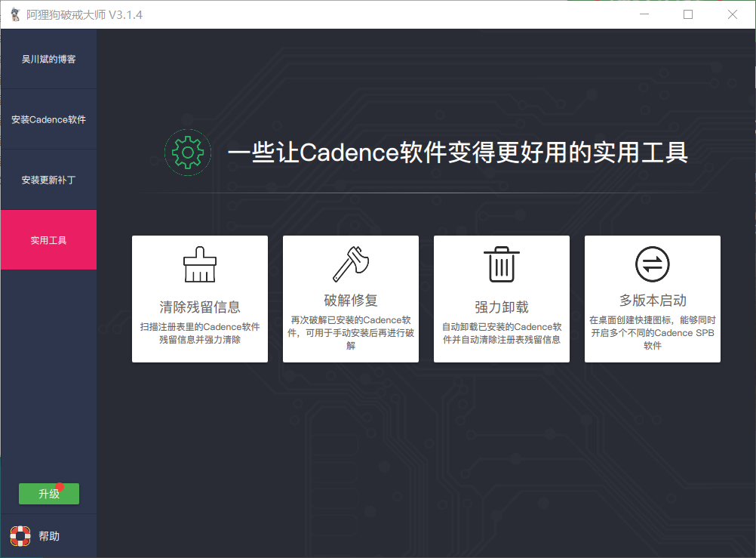Viewport: 756px width, 558px height.
Task: Click the lifebuoy help icon at bottom left
Action: tap(20, 535)
